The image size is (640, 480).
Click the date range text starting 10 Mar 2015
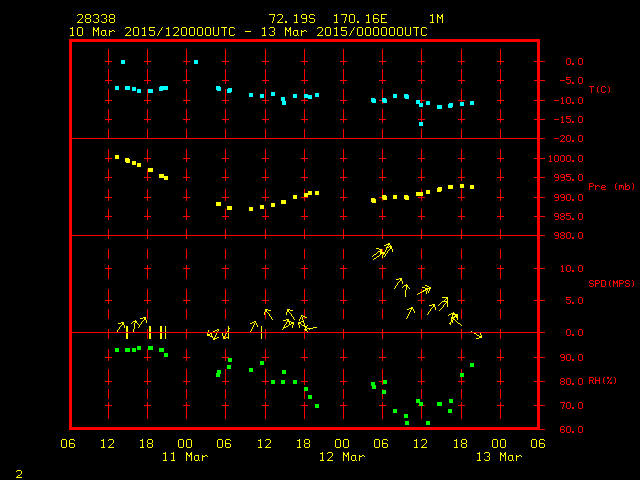click(x=248, y=32)
